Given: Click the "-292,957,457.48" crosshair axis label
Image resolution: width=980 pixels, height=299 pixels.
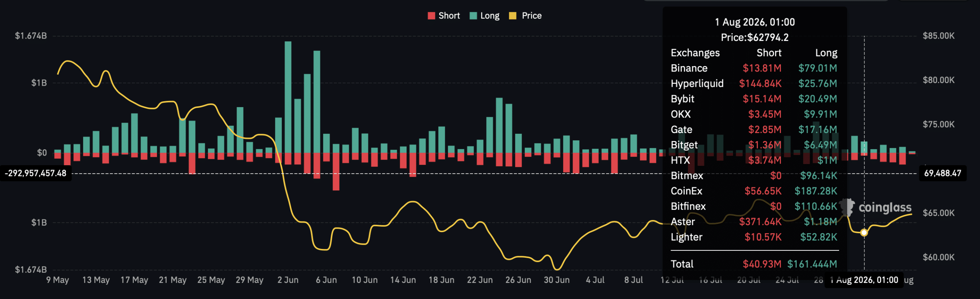Looking at the screenshot, I should point(36,173).
